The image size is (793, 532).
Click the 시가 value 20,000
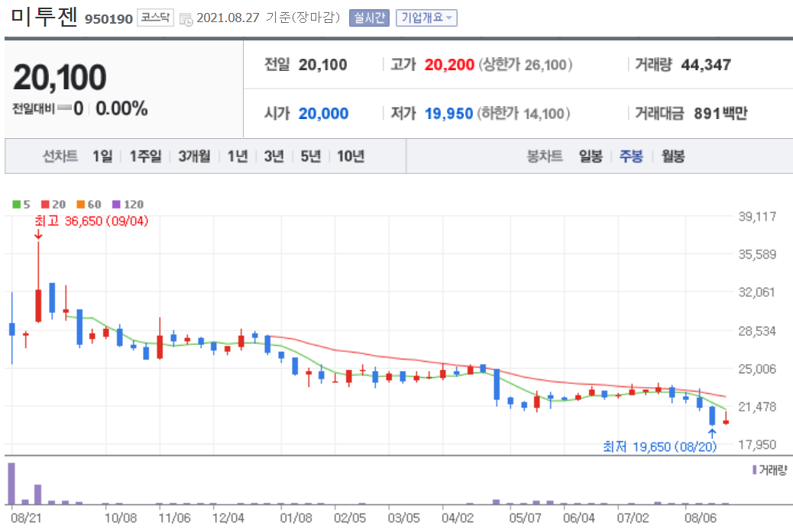323,114
